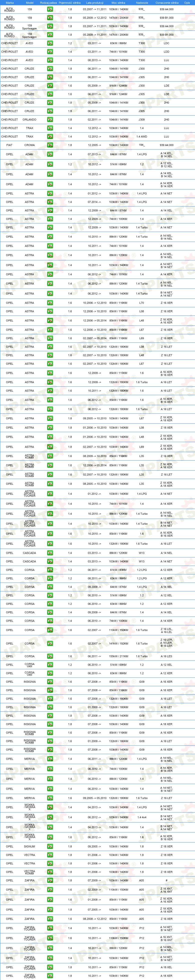This screenshot has width=195, height=980.
Task: Click engine code A 18 XEL
Action: pos(167,967)
